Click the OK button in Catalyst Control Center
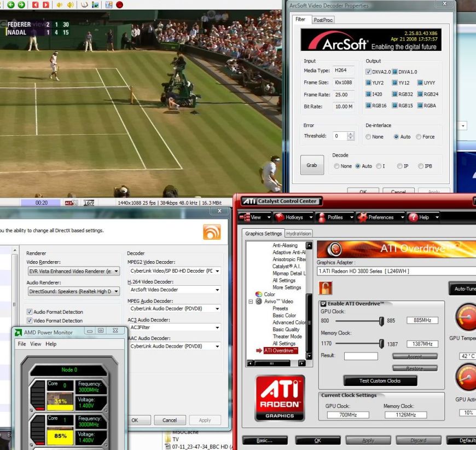476x450 pixels. pos(318,440)
